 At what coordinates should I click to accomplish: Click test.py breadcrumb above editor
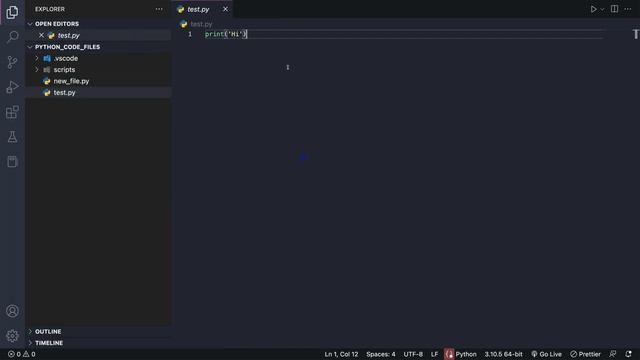tap(201, 24)
